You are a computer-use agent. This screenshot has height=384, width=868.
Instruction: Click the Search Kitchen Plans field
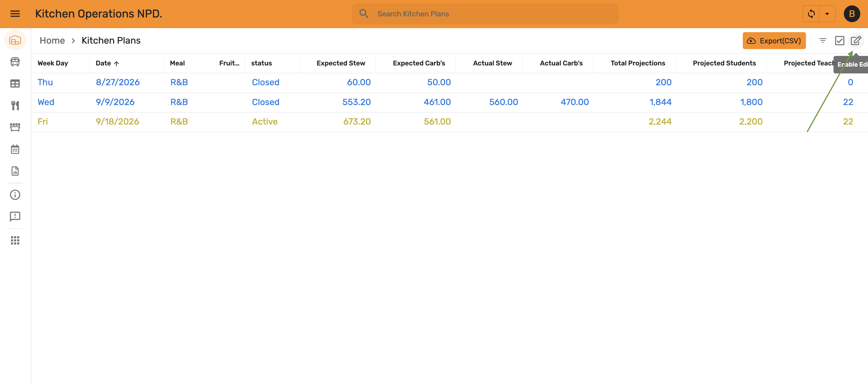click(485, 14)
